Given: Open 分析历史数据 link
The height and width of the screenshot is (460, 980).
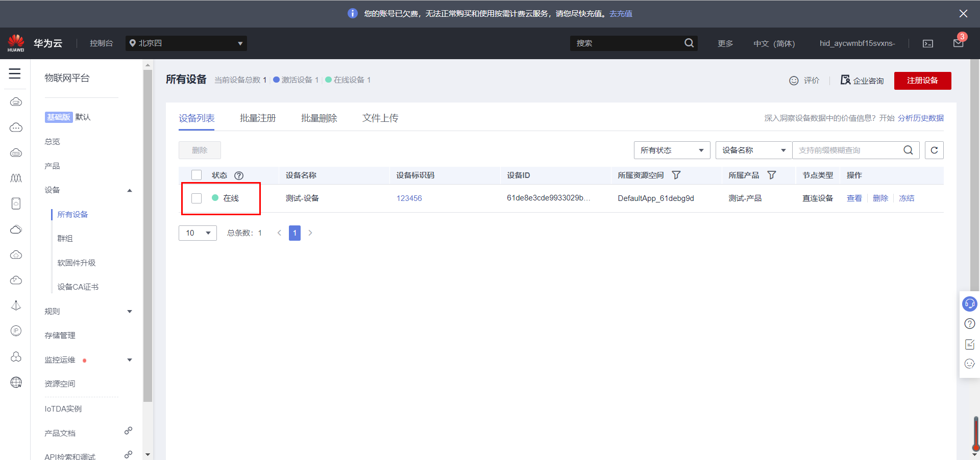Looking at the screenshot, I should [921, 118].
